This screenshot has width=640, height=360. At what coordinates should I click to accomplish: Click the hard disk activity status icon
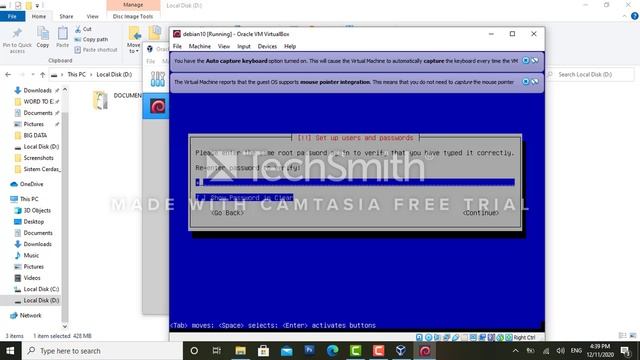419,338
